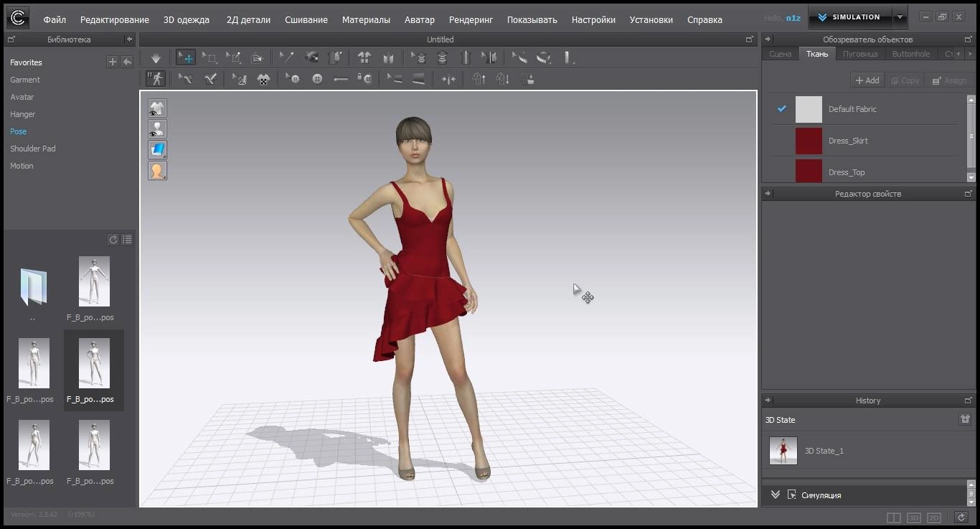Expand the Симуляция section

coord(775,495)
